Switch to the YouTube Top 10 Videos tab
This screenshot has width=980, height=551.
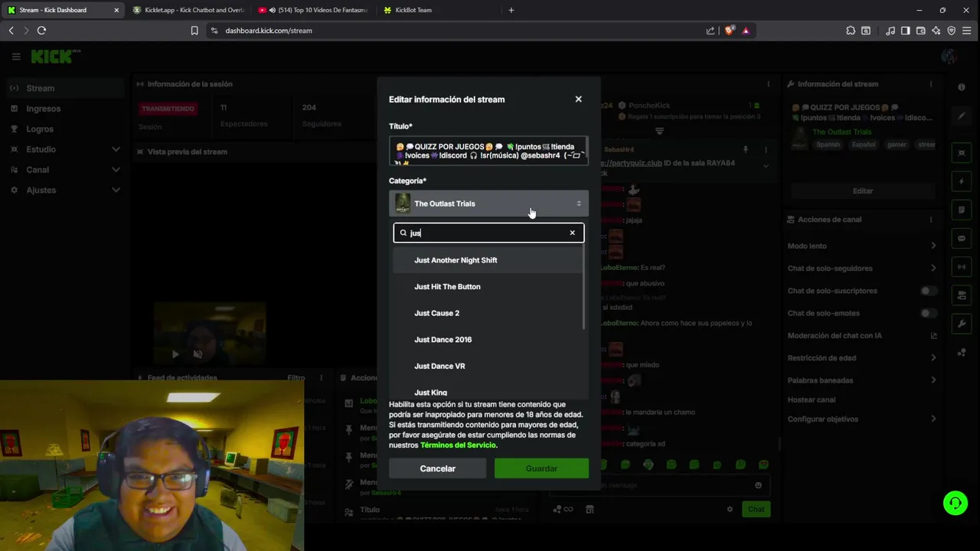click(x=313, y=10)
